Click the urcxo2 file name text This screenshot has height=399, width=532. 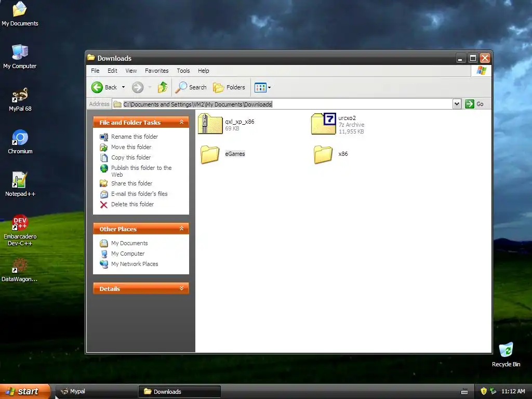[347, 118]
